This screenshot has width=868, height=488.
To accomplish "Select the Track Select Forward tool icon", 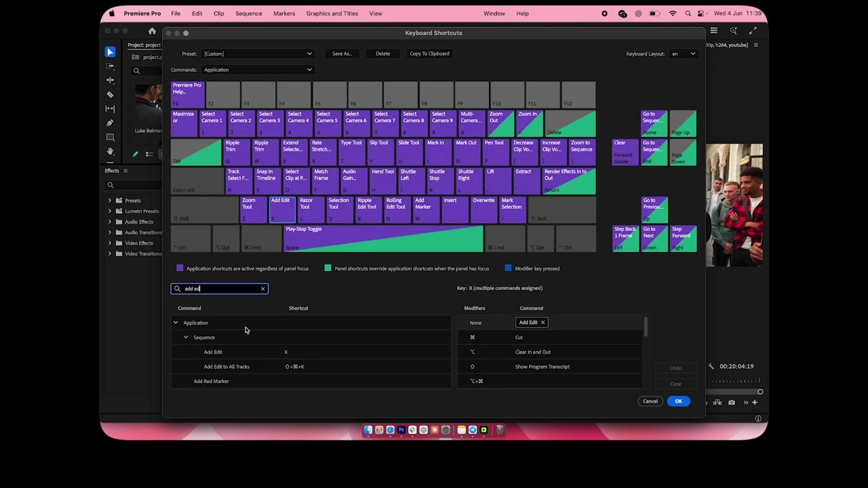I will click(110, 66).
